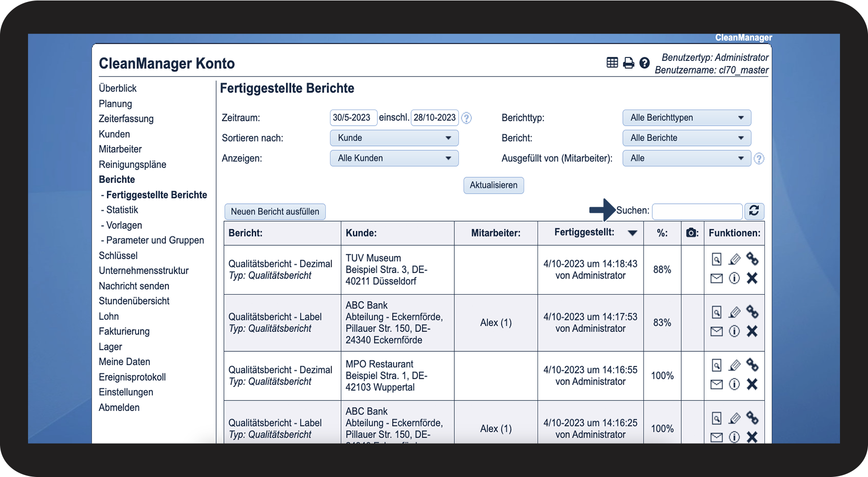The width and height of the screenshot is (868, 477).
Task: Email the 83% ABC Bank report
Action: coord(717,332)
